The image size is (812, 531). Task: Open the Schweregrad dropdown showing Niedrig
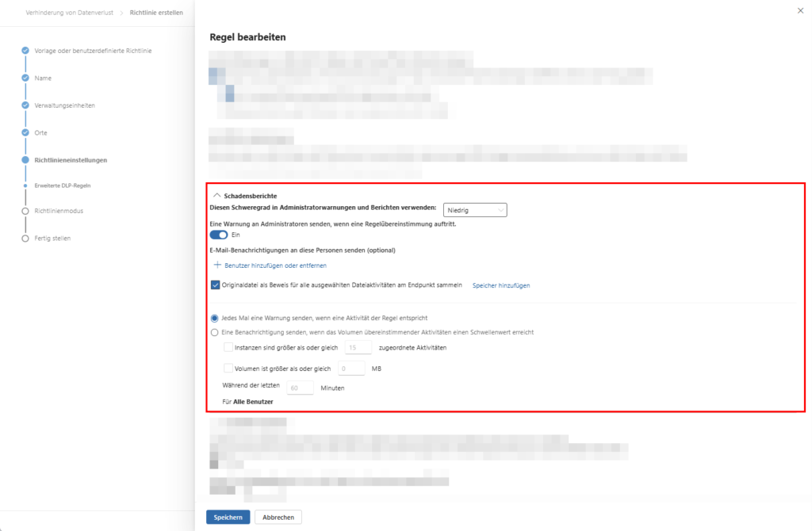[476, 209]
